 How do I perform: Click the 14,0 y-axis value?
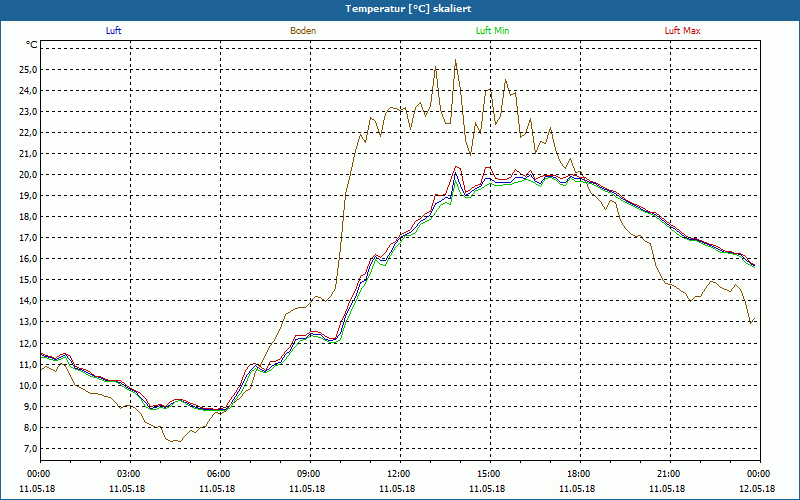(x=28, y=301)
